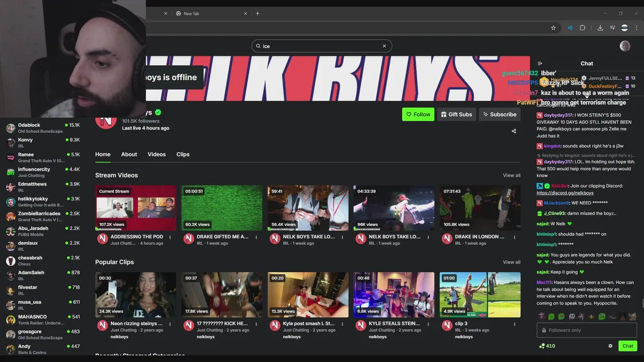The image size is (644, 362).
Task: Open a new browser tab with plus
Action: point(258,14)
